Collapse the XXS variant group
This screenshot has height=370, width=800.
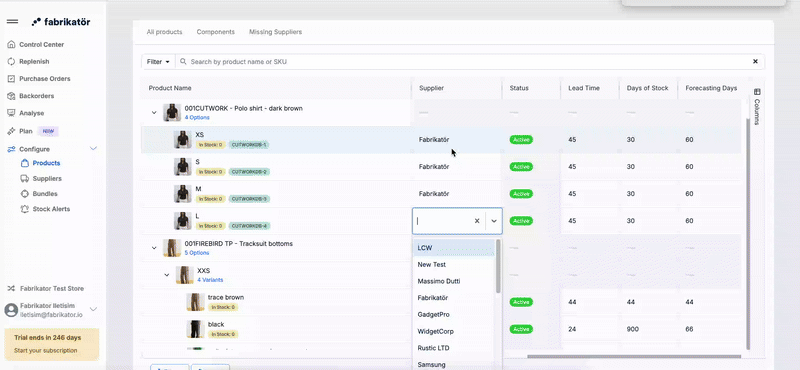click(x=167, y=275)
